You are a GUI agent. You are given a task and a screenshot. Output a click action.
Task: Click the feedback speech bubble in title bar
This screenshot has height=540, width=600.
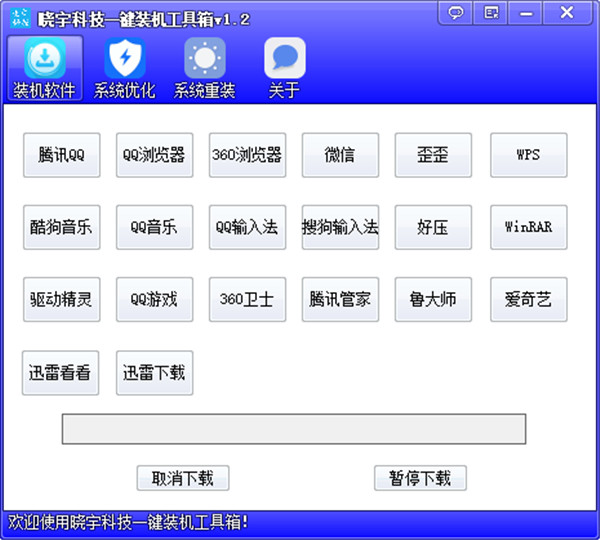point(456,13)
